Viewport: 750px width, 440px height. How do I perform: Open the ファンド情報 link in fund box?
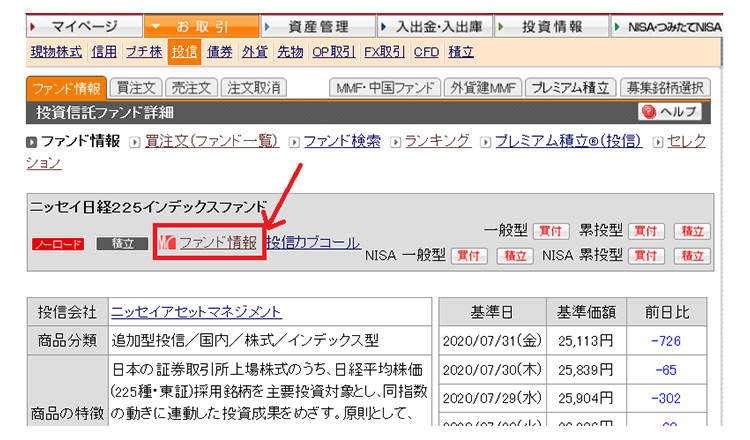pos(218,242)
